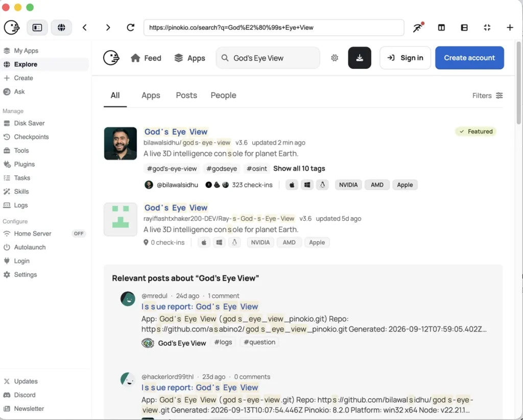Screen dimensions: 523x420
Task: Click the running-figure icon with red dot
Action: tap(418, 28)
